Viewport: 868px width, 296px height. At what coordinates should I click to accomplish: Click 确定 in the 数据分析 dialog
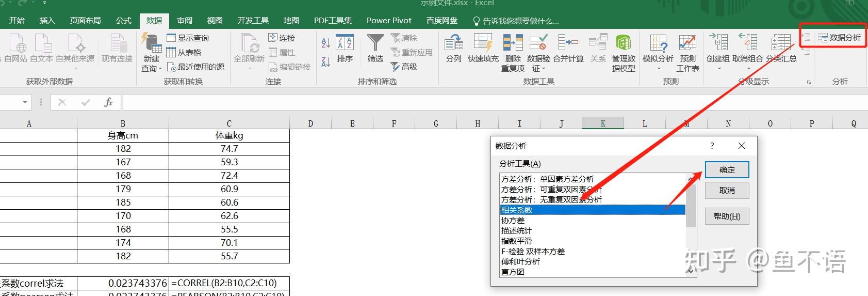point(727,170)
